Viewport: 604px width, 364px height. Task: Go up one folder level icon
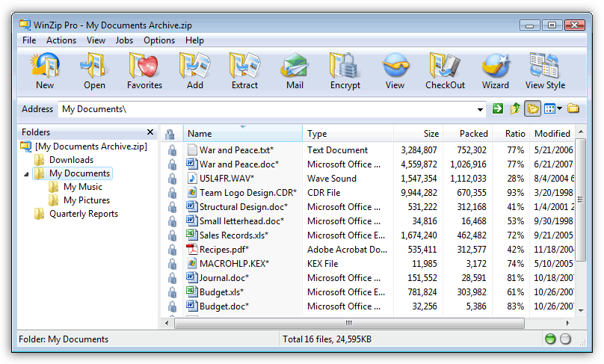[x=515, y=108]
